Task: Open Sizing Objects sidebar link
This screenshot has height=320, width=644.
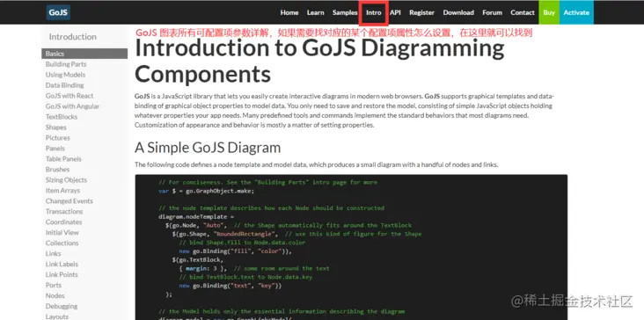Action: (x=66, y=179)
